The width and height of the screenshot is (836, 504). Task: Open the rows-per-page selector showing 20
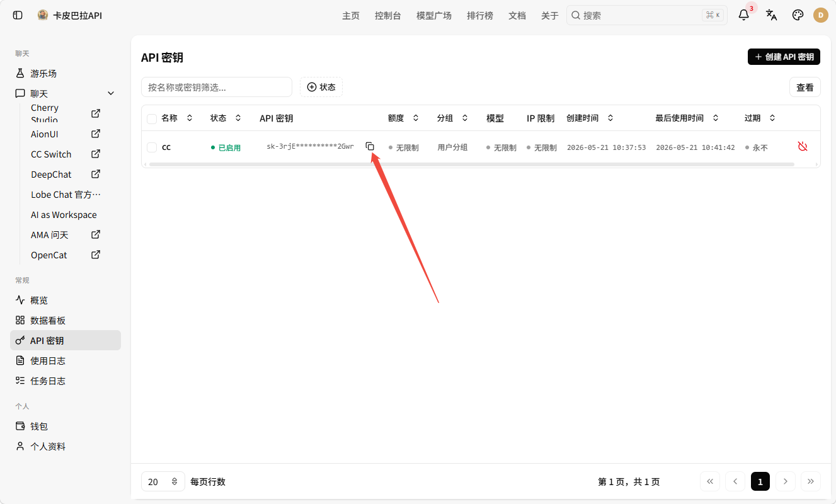(163, 482)
